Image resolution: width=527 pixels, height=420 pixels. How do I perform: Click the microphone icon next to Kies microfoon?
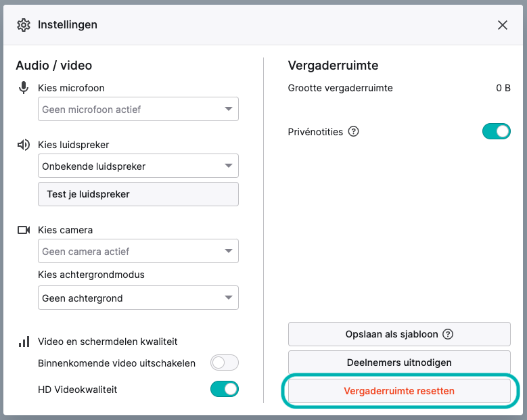coord(24,88)
